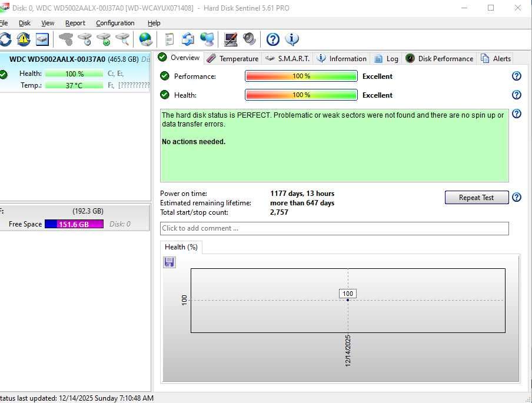The width and height of the screenshot is (532, 403).
Task: Click the floppy disk save graph icon
Action: [x=169, y=262]
